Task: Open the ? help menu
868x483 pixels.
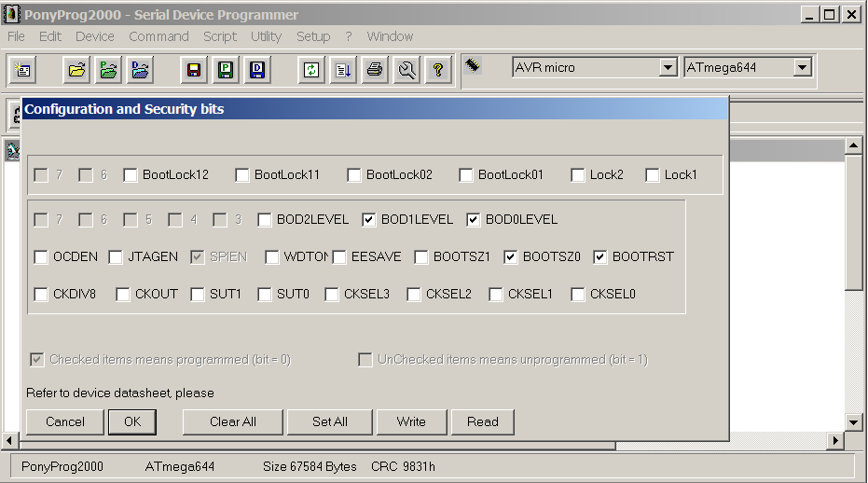Action: tap(348, 36)
